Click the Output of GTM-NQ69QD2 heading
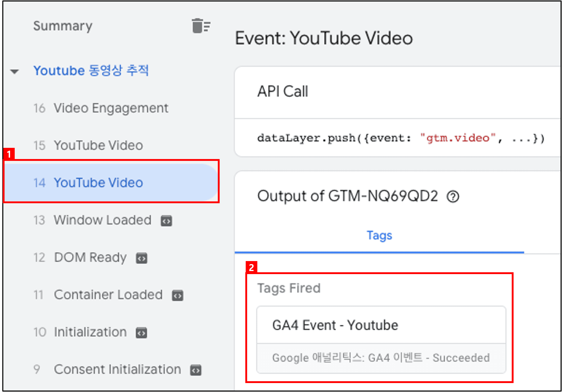 [x=347, y=196]
